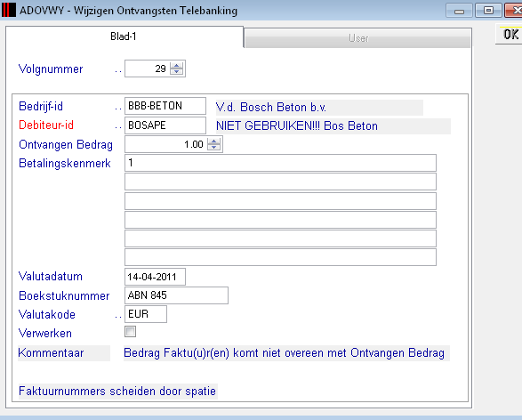Screen dimensions: 522x420
Task: Click the Bedrijf-id field containing BBB-BETON
Action: (165, 106)
